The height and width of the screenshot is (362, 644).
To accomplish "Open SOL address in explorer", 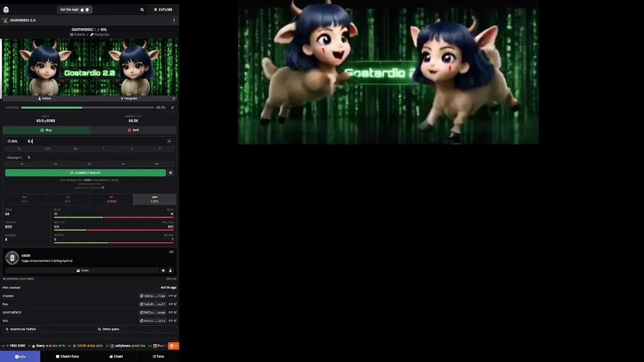I will tap(173, 321).
